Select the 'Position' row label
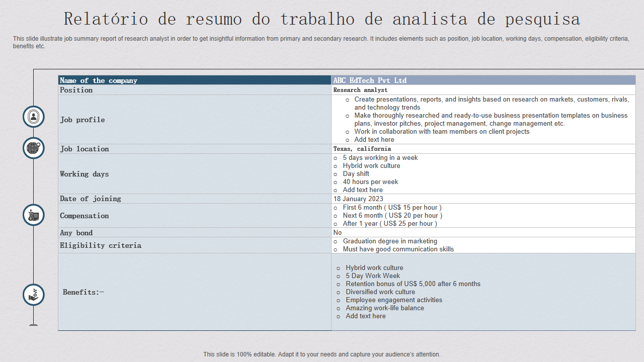The height and width of the screenshot is (362, 644). [76, 90]
